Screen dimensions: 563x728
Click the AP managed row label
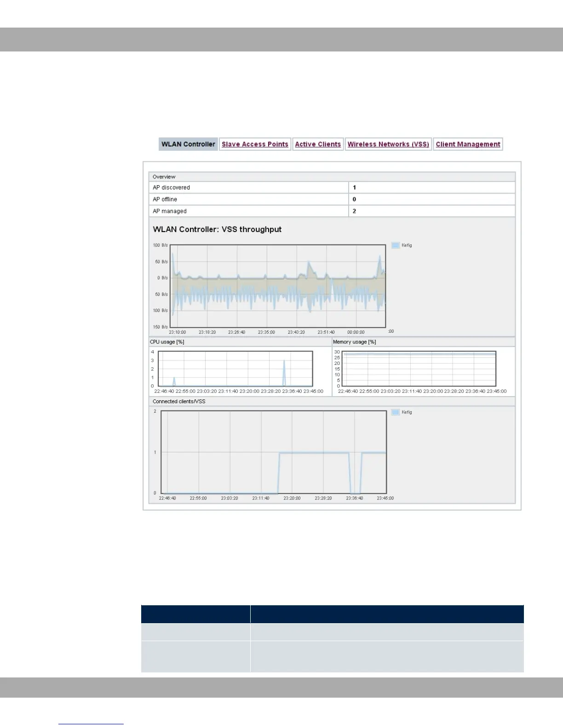pyautogui.click(x=170, y=211)
